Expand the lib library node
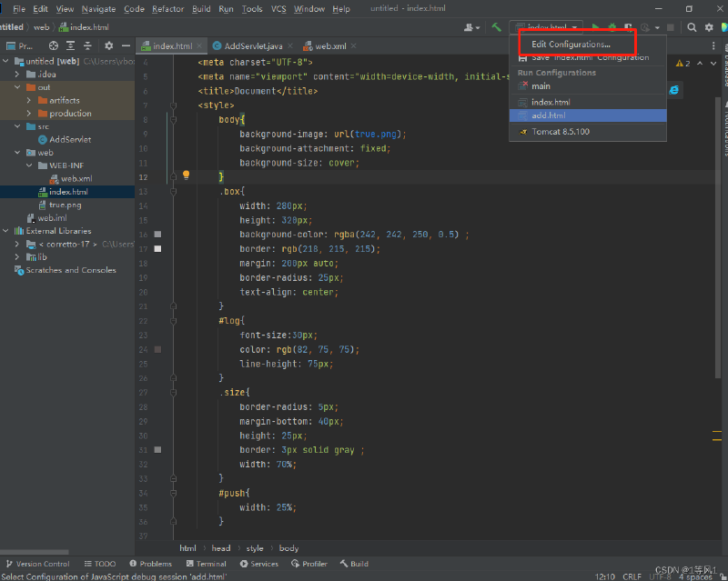728x581 pixels. [17, 256]
